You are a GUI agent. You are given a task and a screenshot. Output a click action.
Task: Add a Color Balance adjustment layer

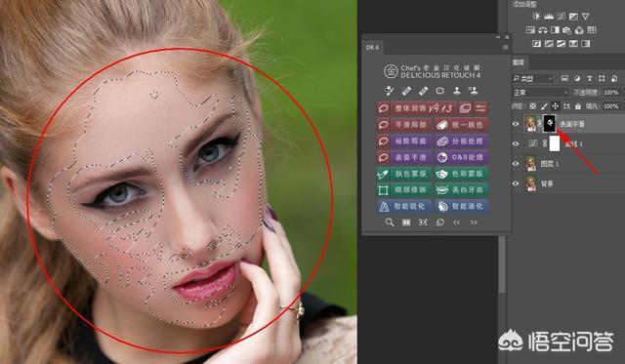click(x=543, y=30)
